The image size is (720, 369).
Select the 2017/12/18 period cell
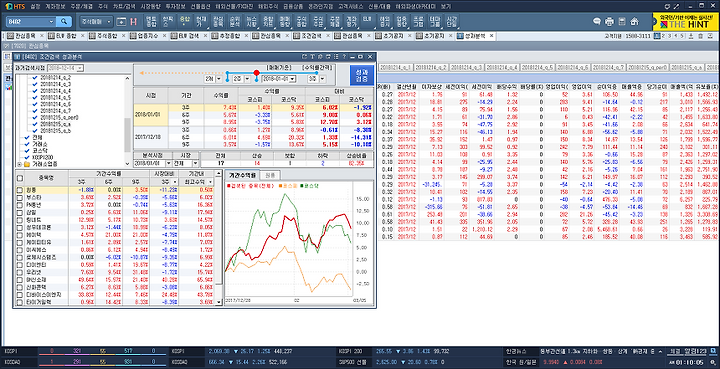click(x=151, y=137)
